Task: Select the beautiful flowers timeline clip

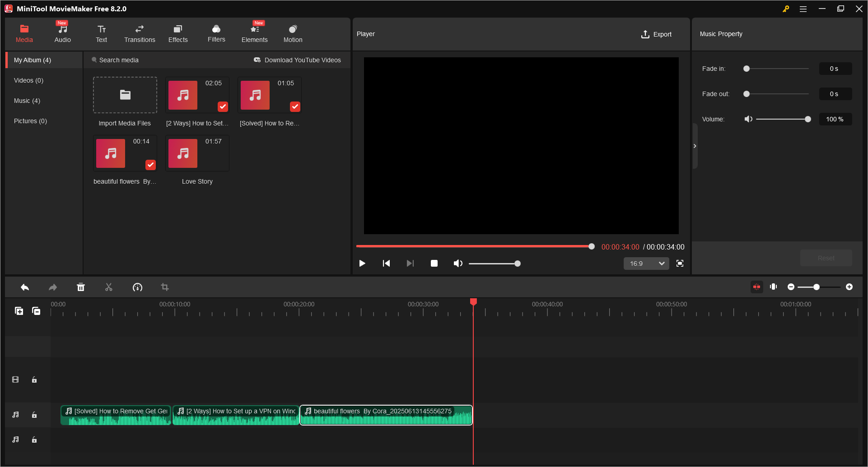Action: (x=386, y=415)
